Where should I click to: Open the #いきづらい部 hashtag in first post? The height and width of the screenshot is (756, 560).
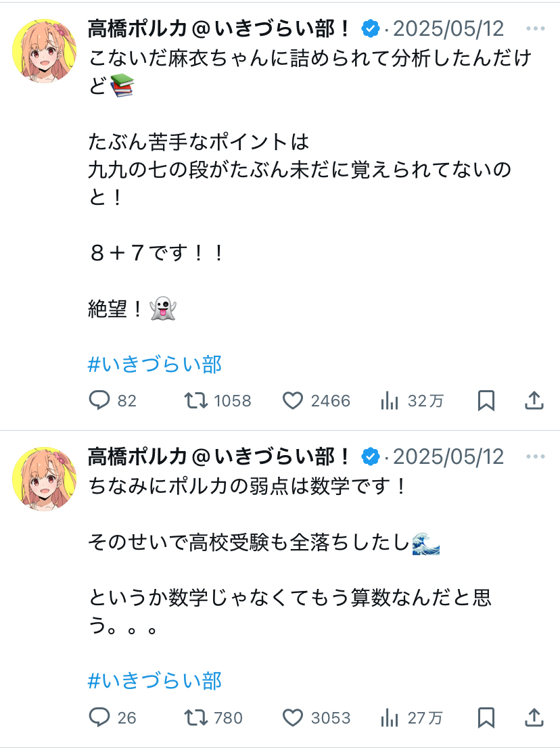point(155,364)
